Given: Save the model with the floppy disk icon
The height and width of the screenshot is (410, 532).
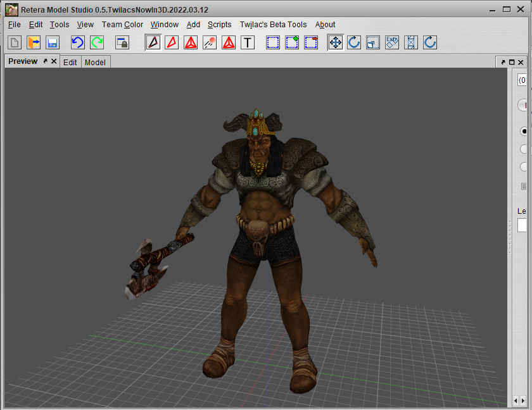Looking at the screenshot, I should 53,42.
